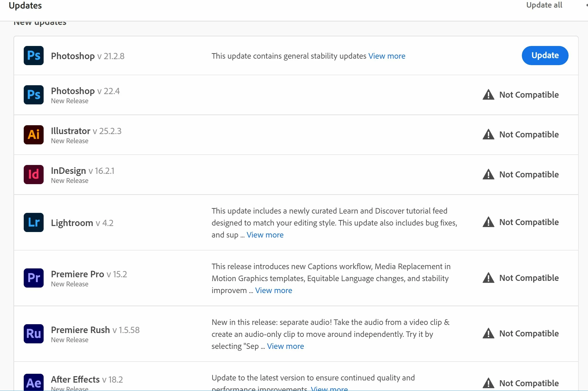Click the Premiere Rush app icon

[x=34, y=334]
